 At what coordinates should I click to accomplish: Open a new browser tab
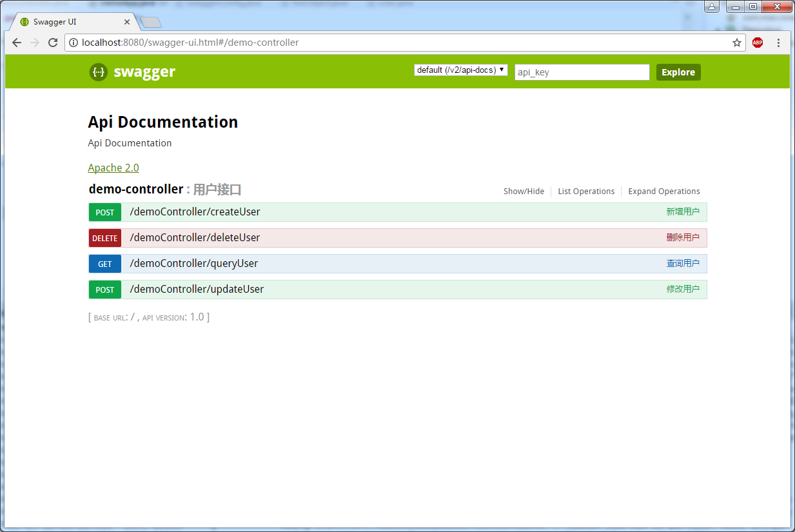[151, 23]
